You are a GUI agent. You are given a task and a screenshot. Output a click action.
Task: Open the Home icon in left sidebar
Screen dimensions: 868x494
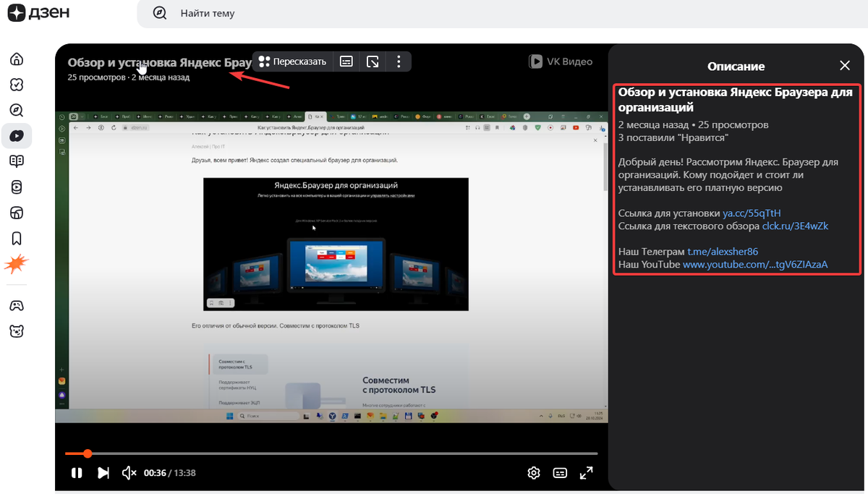point(16,59)
